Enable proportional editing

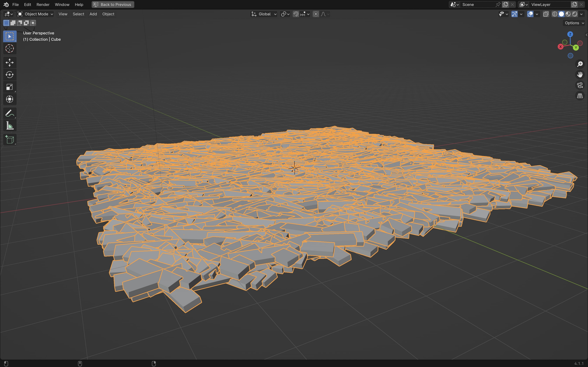[316, 14]
